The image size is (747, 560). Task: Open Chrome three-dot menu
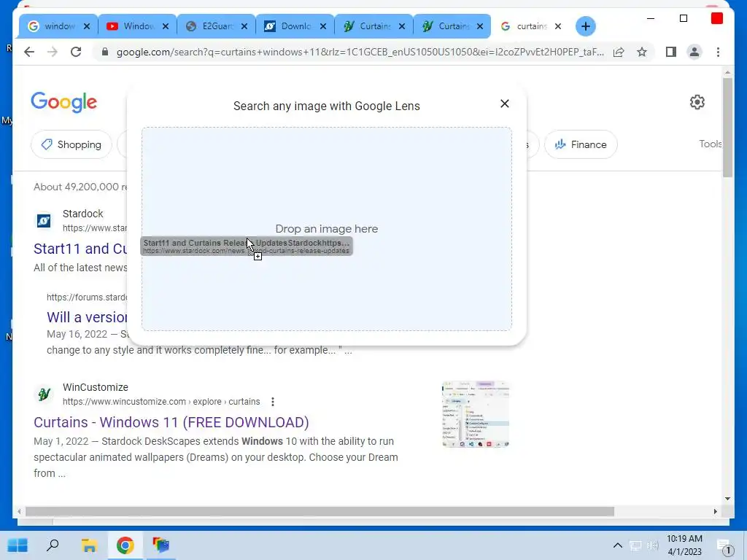coord(718,52)
